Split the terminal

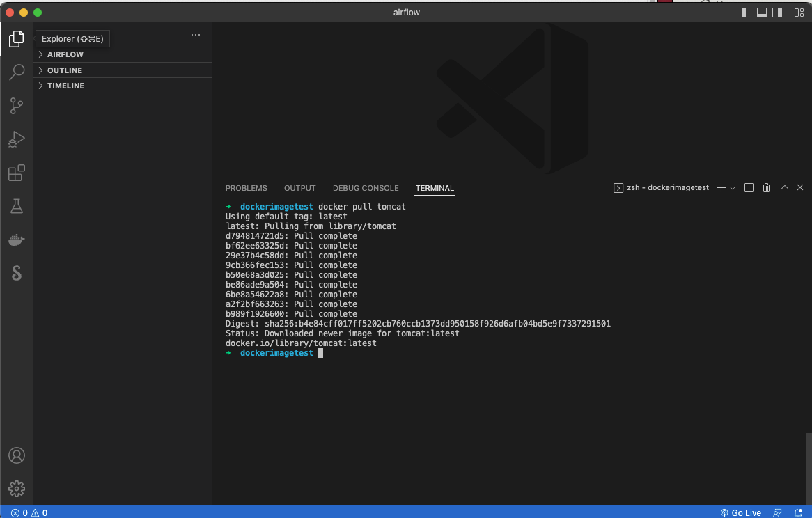(749, 188)
